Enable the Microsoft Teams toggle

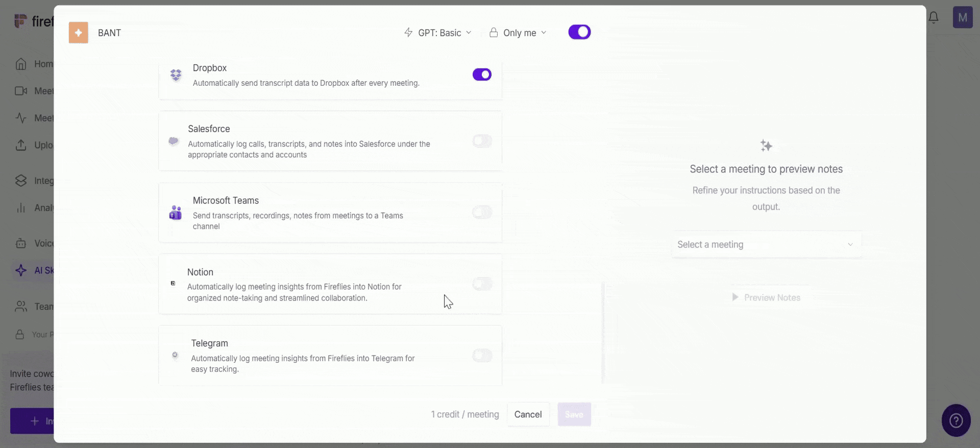coord(482,212)
